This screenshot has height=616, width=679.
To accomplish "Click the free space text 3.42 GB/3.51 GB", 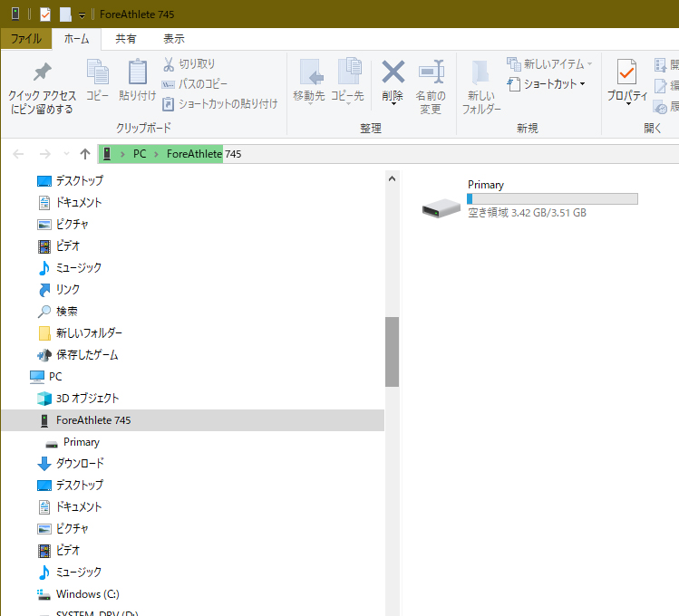I will 548,213.
